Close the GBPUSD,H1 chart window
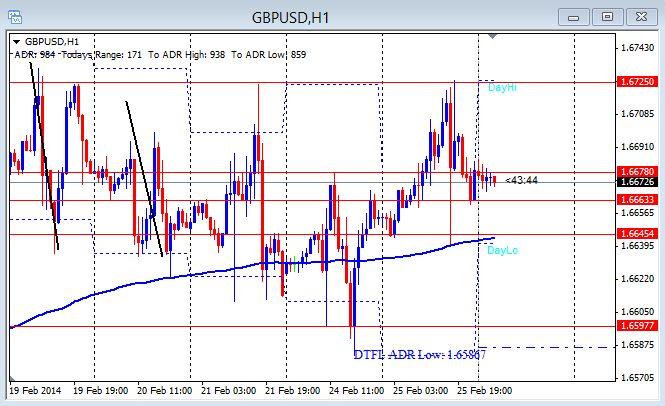665x406 pixels. click(x=641, y=17)
